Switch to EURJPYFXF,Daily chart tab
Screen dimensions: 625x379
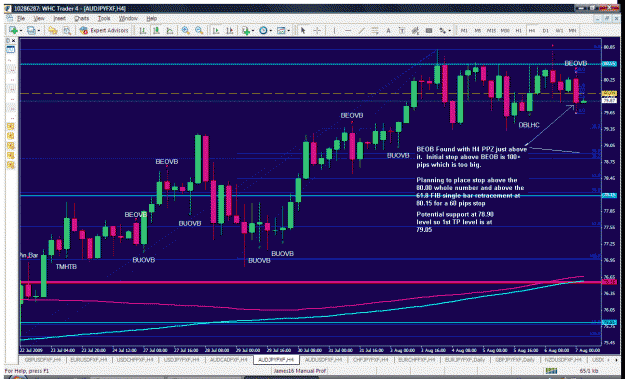(464, 360)
